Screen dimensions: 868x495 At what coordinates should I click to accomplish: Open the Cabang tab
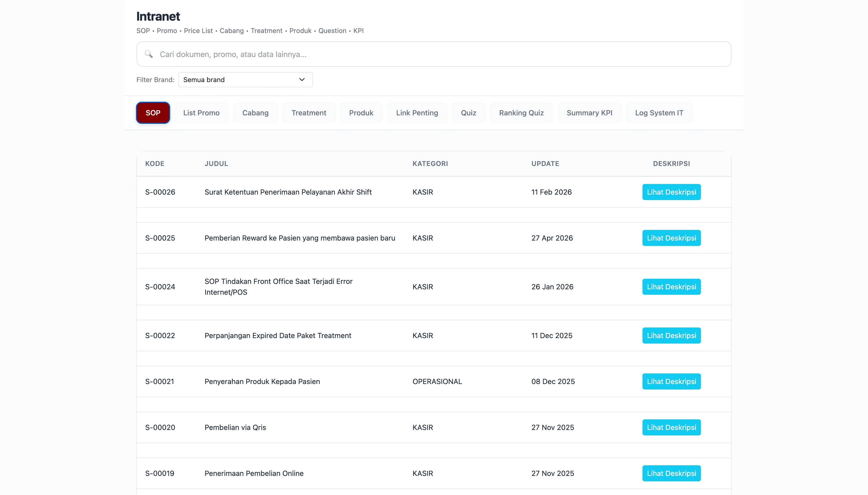tap(255, 113)
